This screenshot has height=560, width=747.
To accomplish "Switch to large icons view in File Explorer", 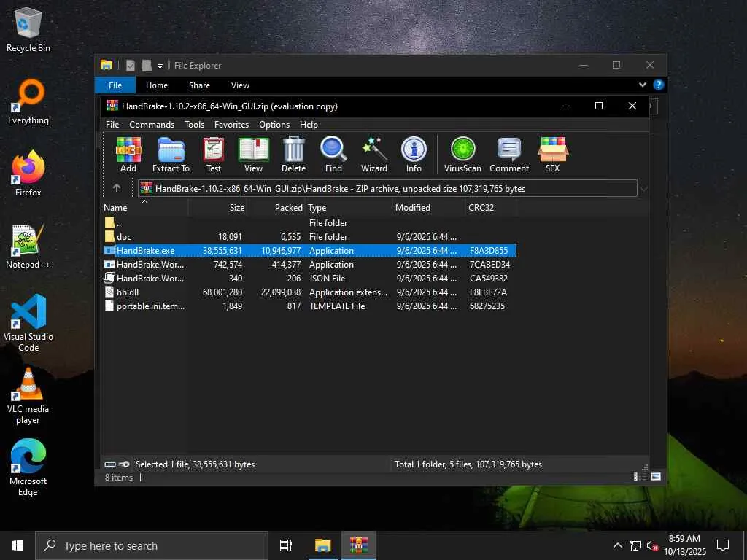I will coord(656,477).
